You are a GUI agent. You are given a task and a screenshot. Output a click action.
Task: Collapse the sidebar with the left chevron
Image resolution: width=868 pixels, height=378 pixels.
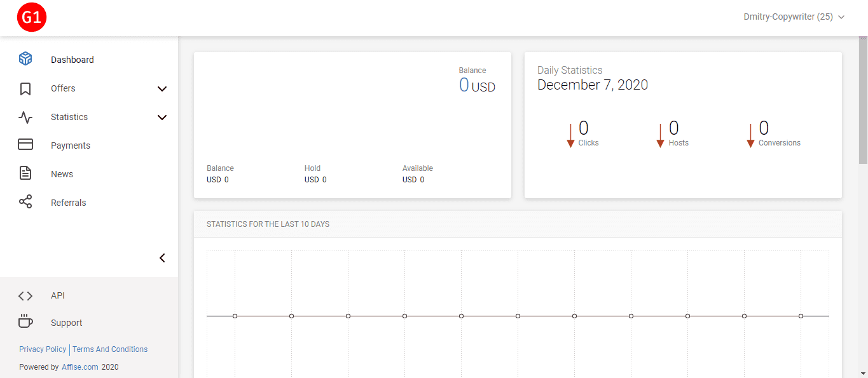coord(162,258)
